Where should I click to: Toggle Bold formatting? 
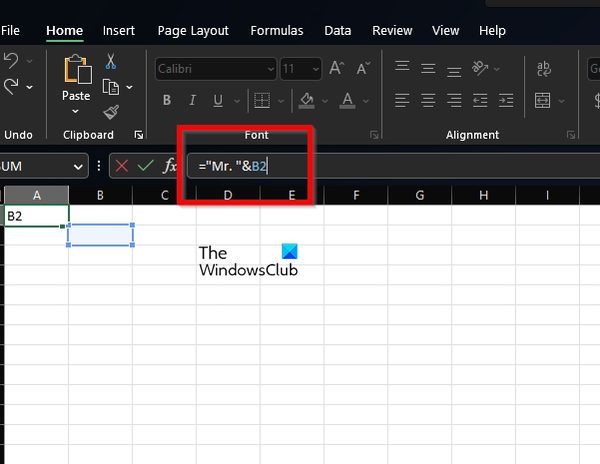[167, 101]
